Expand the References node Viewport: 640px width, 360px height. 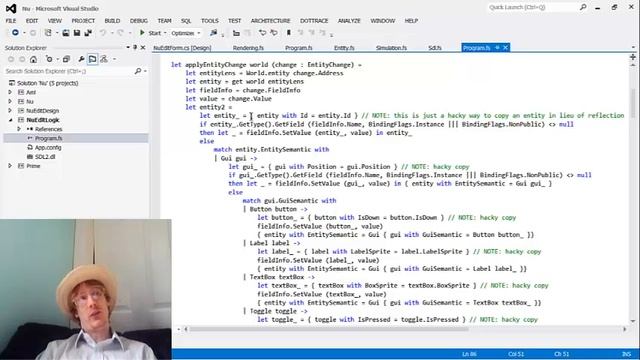click(x=19, y=129)
